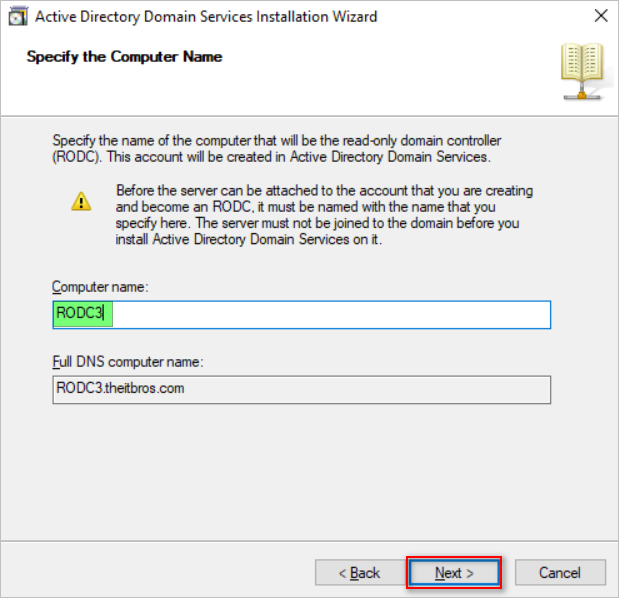Click the Next button
This screenshot has height=598, width=619.
454,572
